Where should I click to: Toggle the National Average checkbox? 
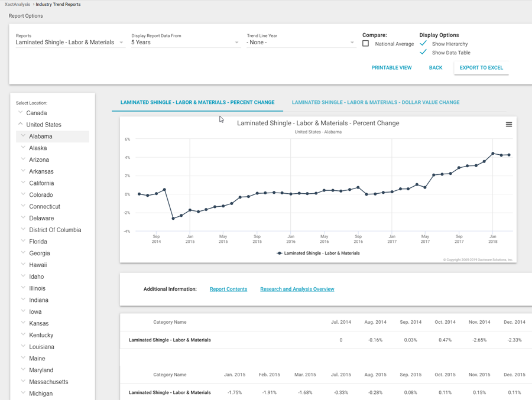click(365, 44)
